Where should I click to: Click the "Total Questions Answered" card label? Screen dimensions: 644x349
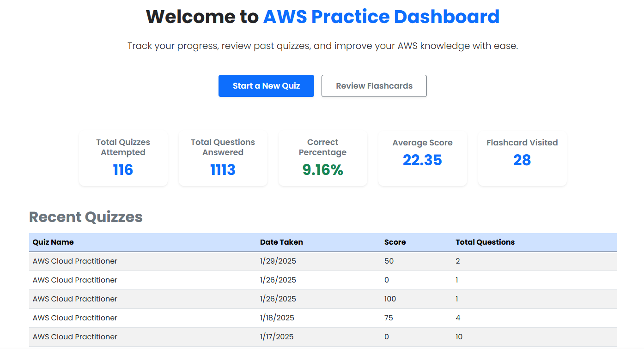(223, 147)
